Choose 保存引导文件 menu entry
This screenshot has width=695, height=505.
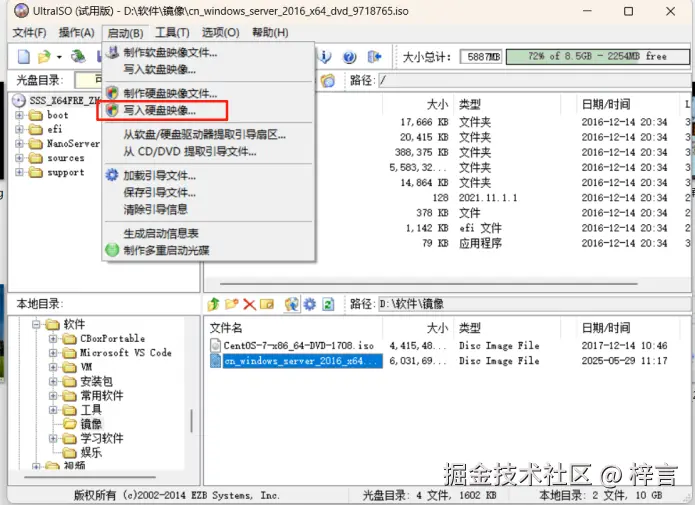click(x=160, y=192)
